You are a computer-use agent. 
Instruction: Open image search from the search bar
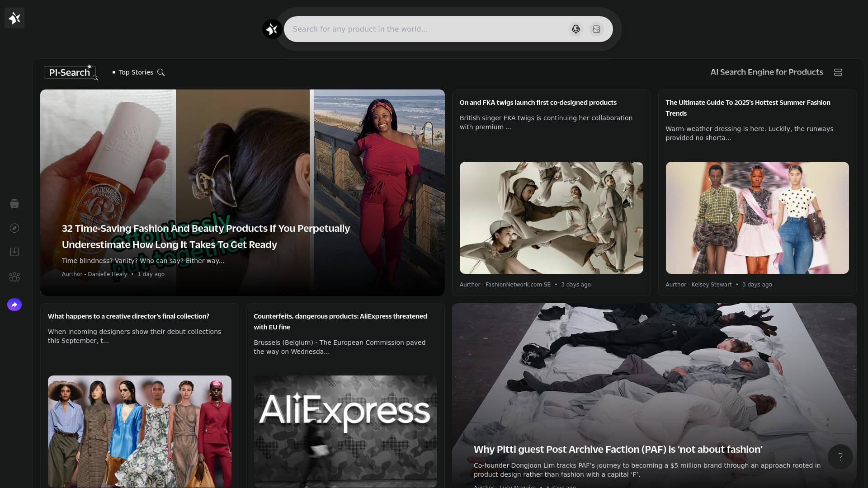[596, 29]
